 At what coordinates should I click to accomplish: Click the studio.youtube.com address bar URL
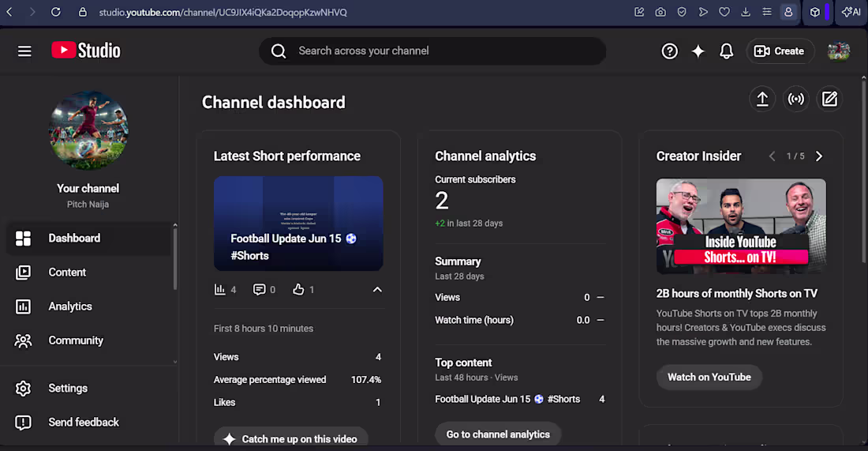(223, 12)
